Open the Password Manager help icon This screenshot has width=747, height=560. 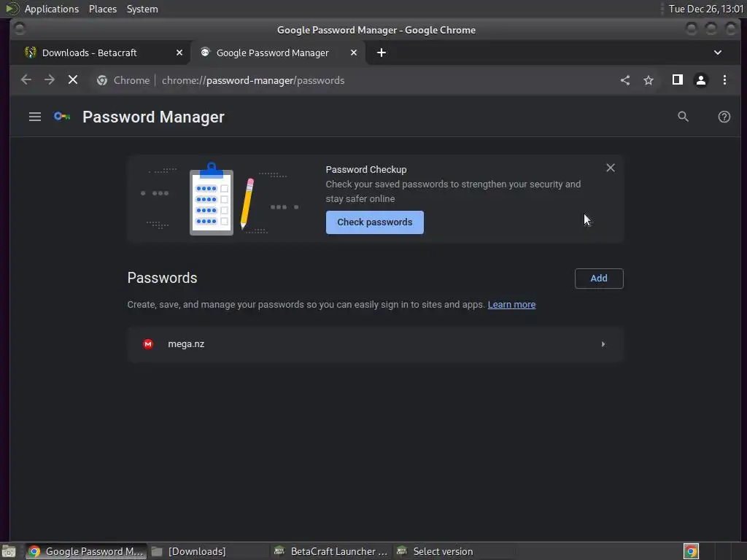pyautogui.click(x=724, y=117)
